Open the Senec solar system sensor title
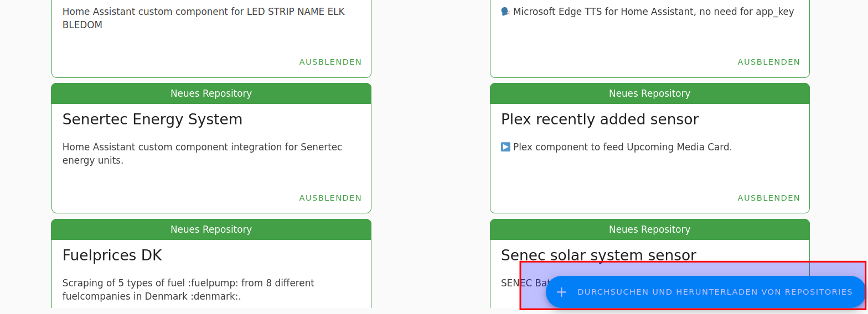 click(598, 255)
